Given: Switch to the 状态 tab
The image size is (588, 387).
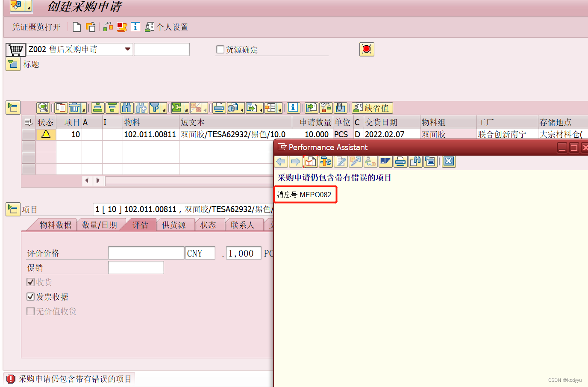Looking at the screenshot, I should tap(208, 225).
